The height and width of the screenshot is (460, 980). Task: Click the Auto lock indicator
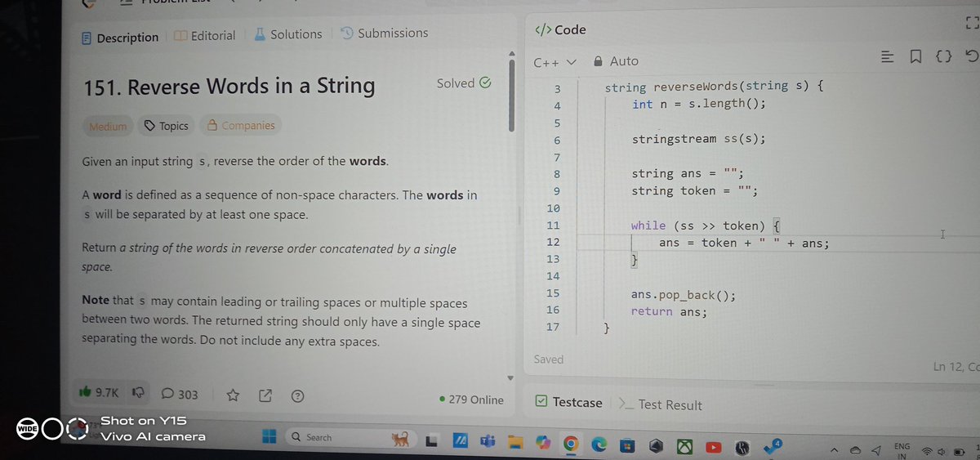(616, 61)
